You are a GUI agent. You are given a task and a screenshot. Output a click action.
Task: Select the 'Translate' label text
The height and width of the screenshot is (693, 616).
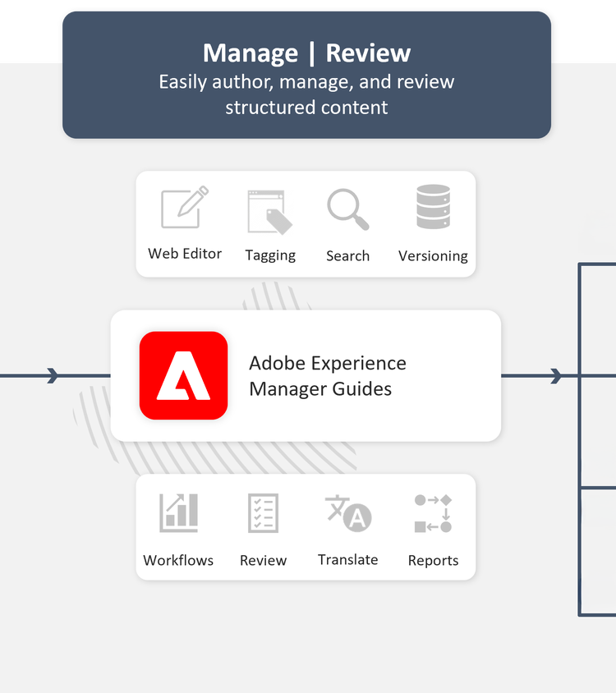click(x=348, y=559)
